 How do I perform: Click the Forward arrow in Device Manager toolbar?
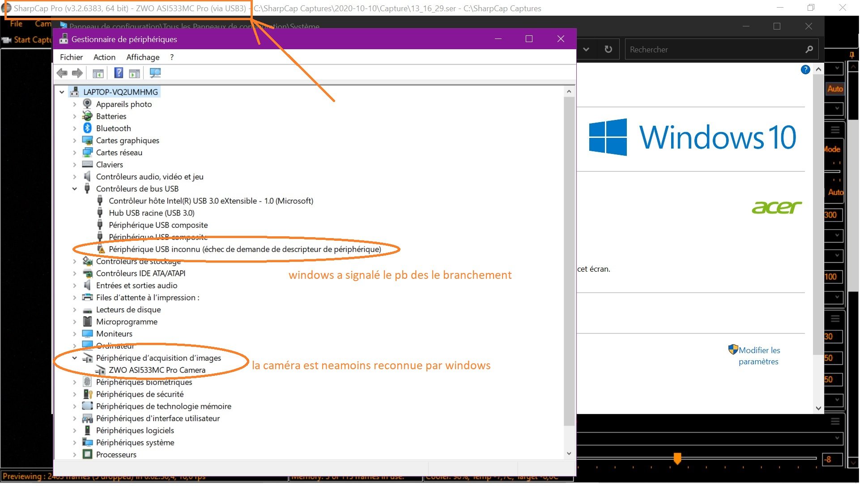(77, 73)
